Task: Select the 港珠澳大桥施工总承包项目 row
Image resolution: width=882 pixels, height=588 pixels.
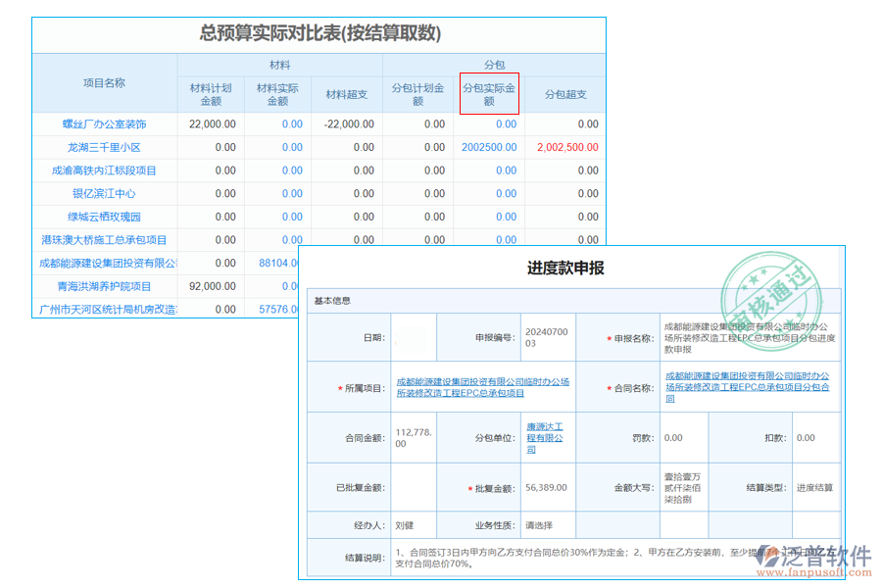Action: [104, 239]
